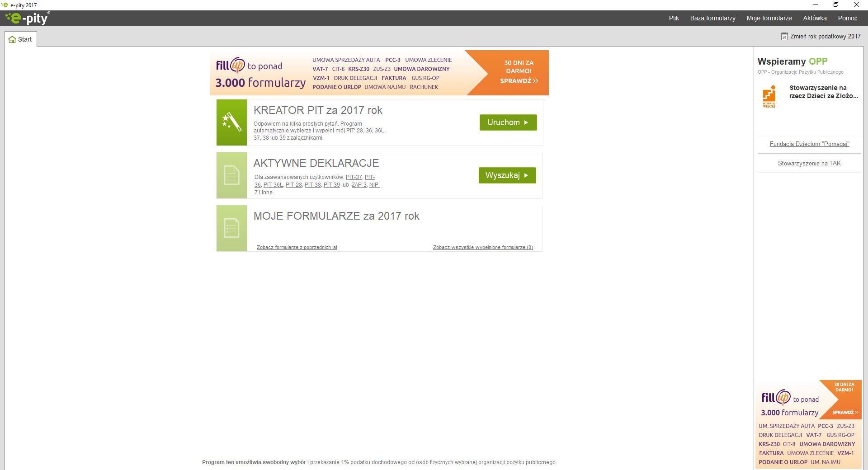Screen dimensions: 868x470
Task: Click the Aktywne Deklaracje document icon
Action: point(231,175)
